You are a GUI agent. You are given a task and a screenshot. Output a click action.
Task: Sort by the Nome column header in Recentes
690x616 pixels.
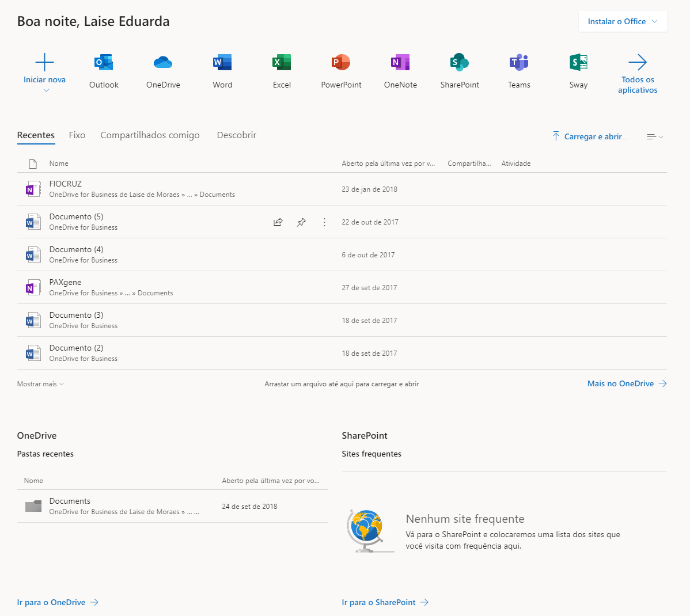(59, 163)
